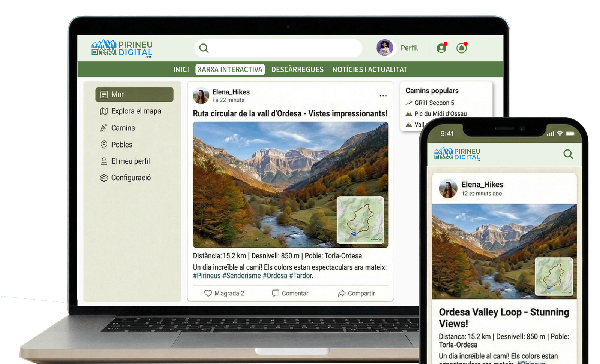Like the post with M'agrada heart

click(x=224, y=293)
